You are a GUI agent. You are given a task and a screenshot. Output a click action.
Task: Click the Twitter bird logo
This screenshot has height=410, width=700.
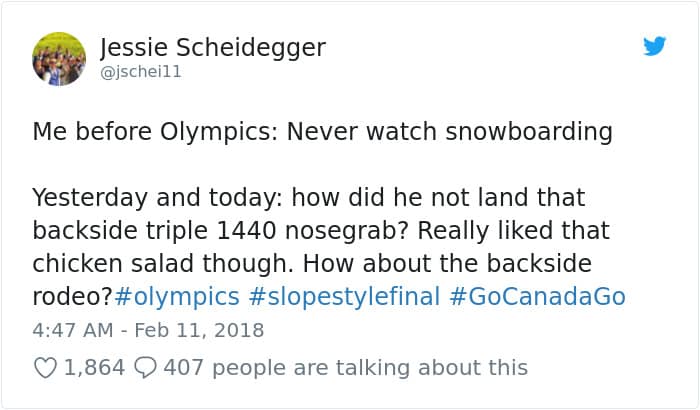(x=654, y=45)
